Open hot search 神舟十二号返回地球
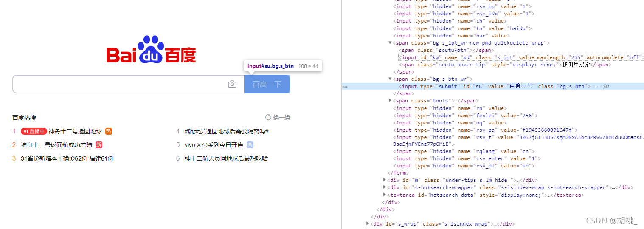Image resolution: width=644 pixels, height=229 pixels. [75, 131]
